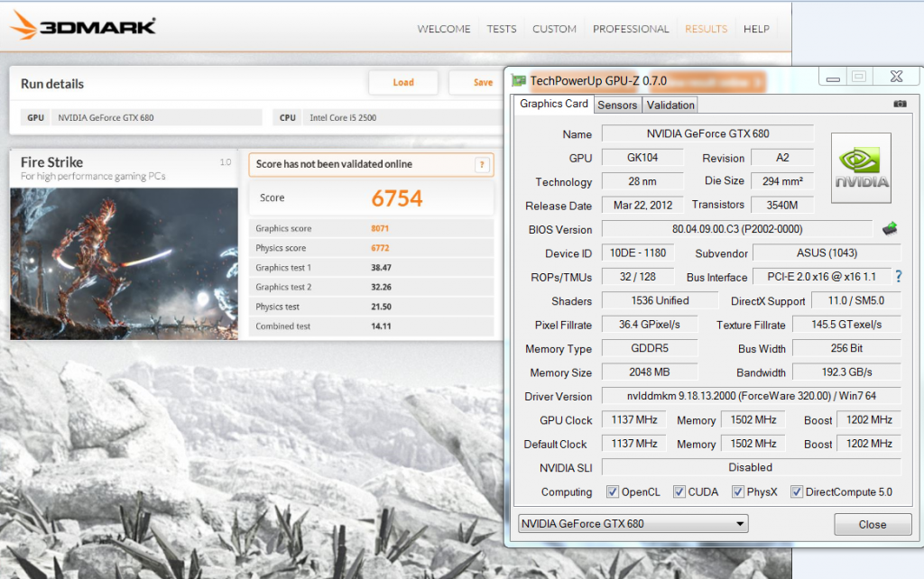This screenshot has width=924, height=579.
Task: Click the BIOS save chip icon
Action: point(890,228)
